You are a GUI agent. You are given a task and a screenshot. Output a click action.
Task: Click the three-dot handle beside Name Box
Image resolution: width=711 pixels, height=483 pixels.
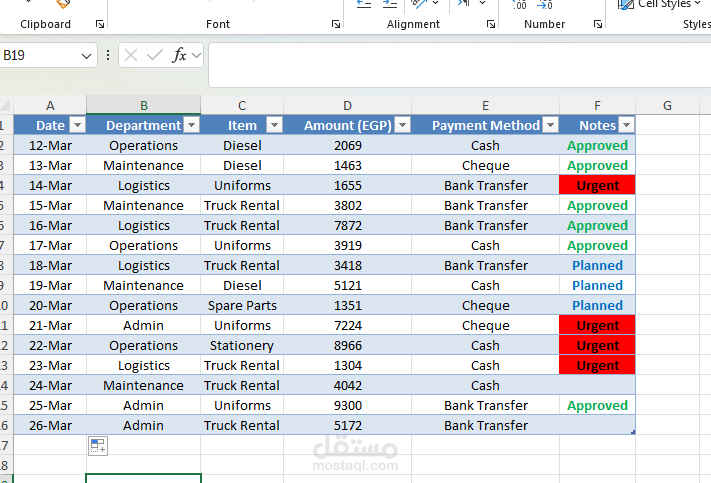pyautogui.click(x=107, y=55)
